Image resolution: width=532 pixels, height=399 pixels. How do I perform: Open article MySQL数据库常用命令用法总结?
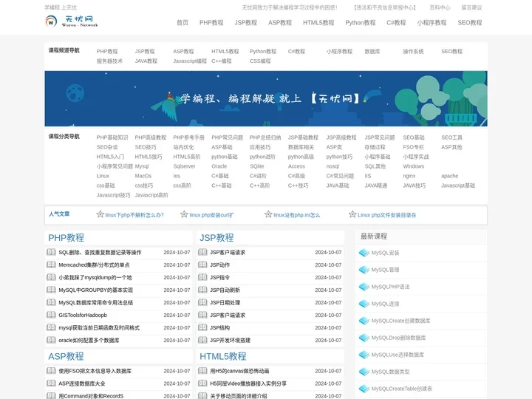tap(95, 303)
